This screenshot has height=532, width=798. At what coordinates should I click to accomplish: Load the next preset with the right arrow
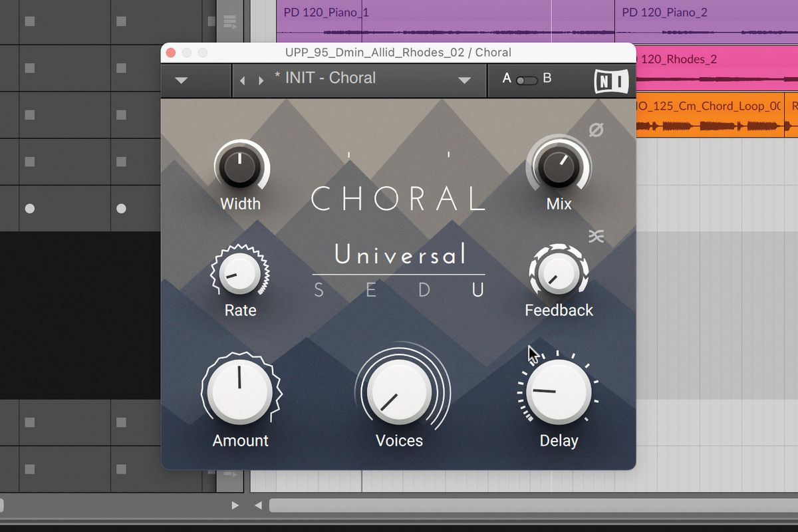[x=259, y=80]
